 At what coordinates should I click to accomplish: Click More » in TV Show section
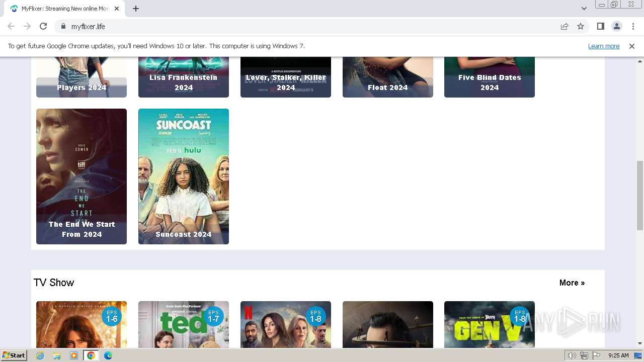coord(572,283)
